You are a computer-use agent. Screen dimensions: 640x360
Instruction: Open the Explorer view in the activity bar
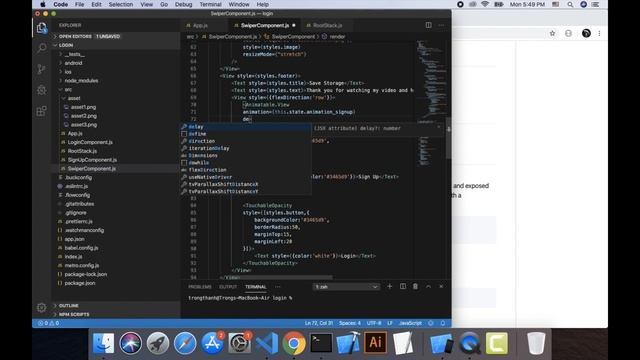(42, 28)
